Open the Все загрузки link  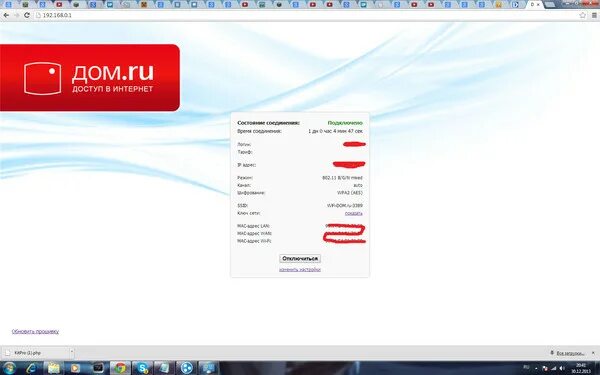(x=570, y=353)
